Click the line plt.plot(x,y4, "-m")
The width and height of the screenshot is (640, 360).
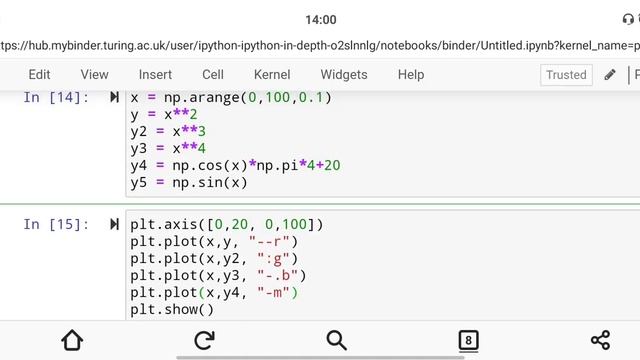(x=214, y=293)
